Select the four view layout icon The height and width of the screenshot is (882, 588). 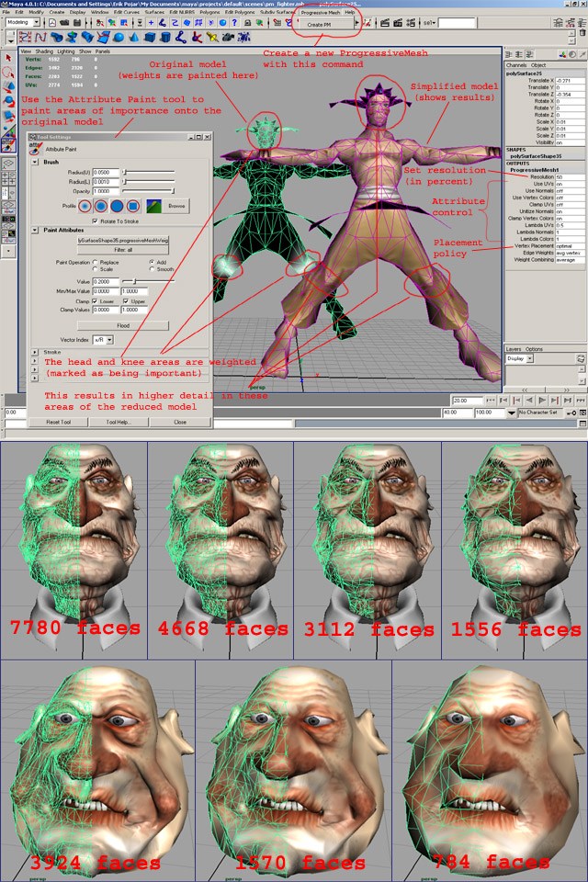(x=8, y=177)
